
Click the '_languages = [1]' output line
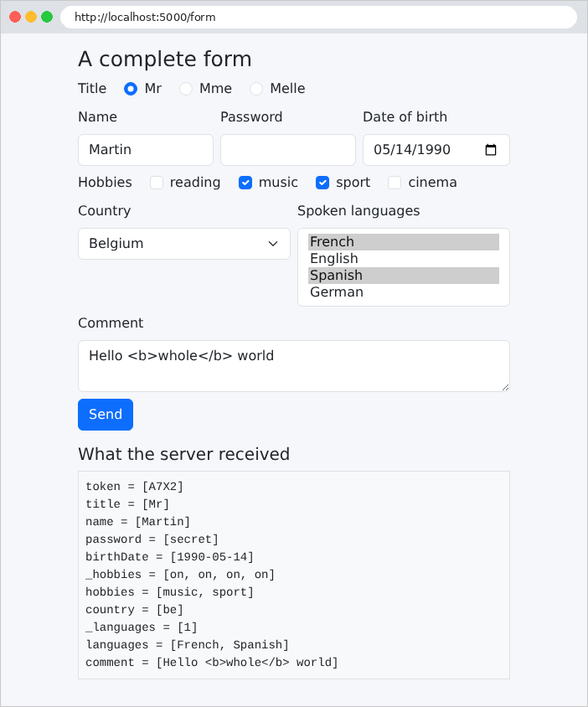142,627
